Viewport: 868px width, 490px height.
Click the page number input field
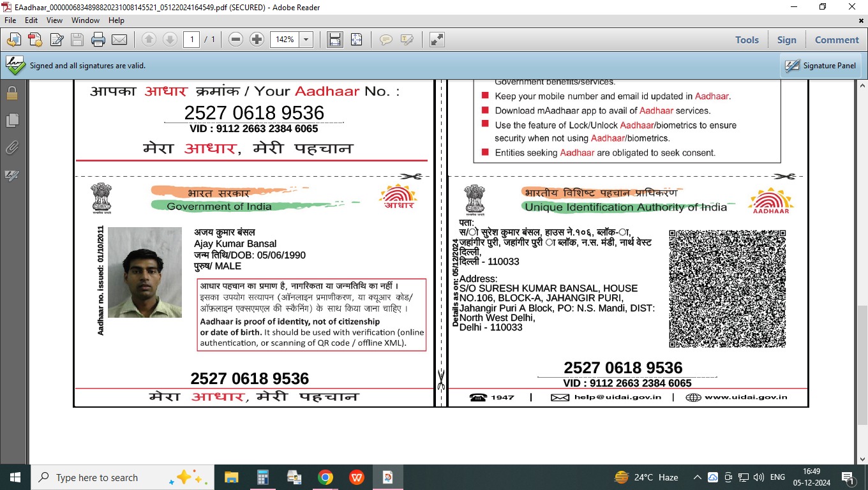[191, 40]
